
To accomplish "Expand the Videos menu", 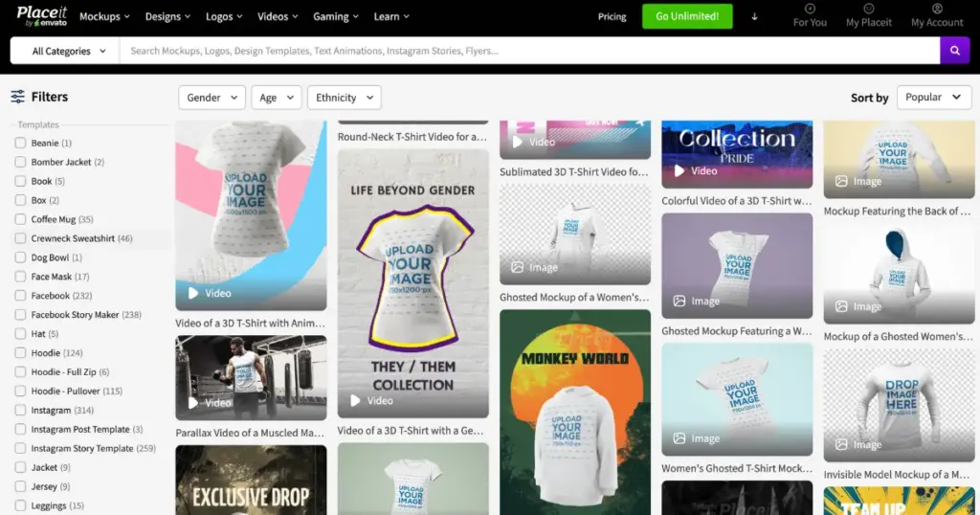I will pos(278,17).
